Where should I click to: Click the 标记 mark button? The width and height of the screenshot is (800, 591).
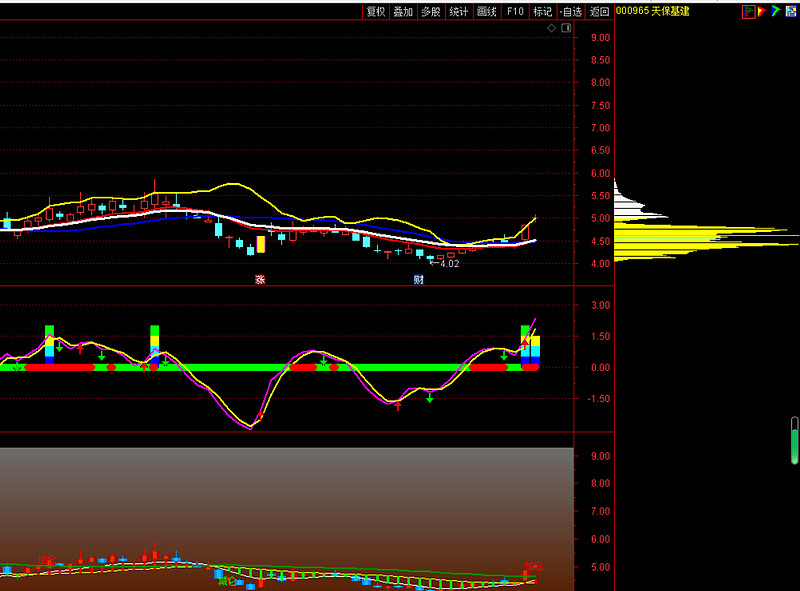[542, 12]
